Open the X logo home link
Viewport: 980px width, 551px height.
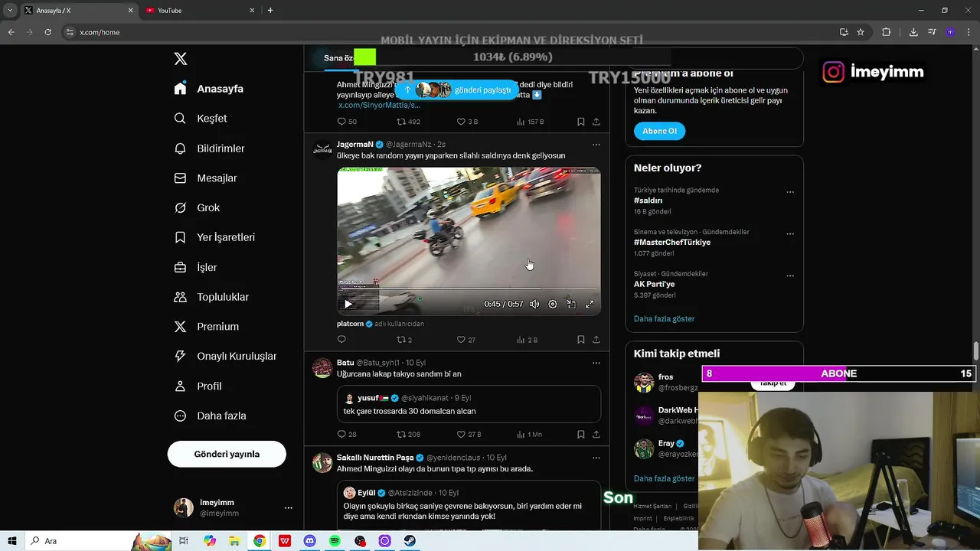coord(181,59)
